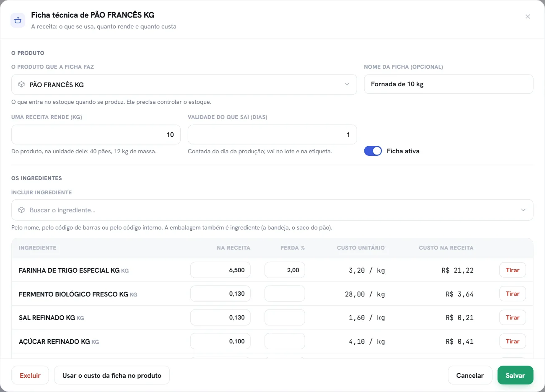545x392 pixels.
Task: Click the box icon in ingredient search
Action: pos(21,210)
